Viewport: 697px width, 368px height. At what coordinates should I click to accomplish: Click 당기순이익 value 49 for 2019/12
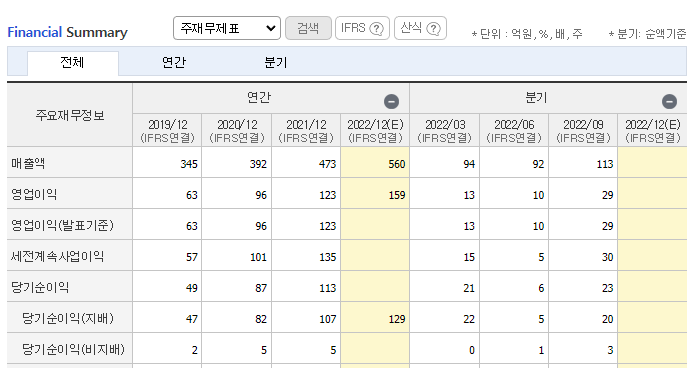tap(192, 288)
